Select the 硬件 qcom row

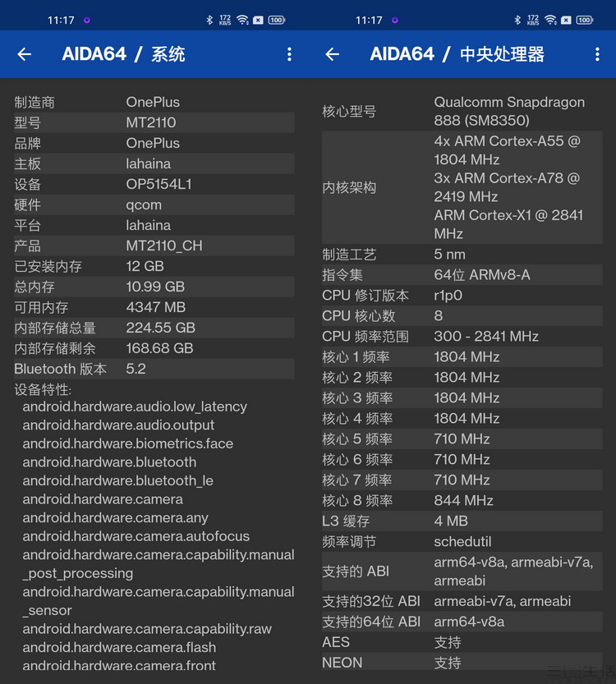point(154,204)
